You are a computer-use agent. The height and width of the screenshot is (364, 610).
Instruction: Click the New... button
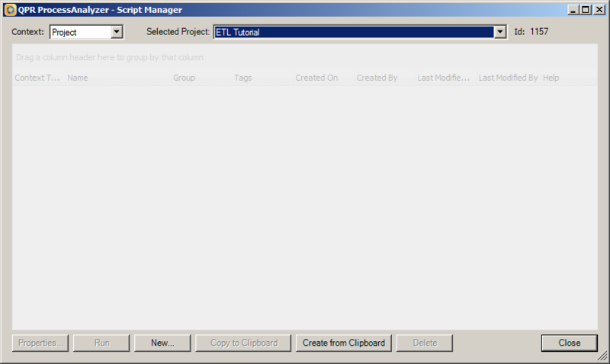click(162, 343)
